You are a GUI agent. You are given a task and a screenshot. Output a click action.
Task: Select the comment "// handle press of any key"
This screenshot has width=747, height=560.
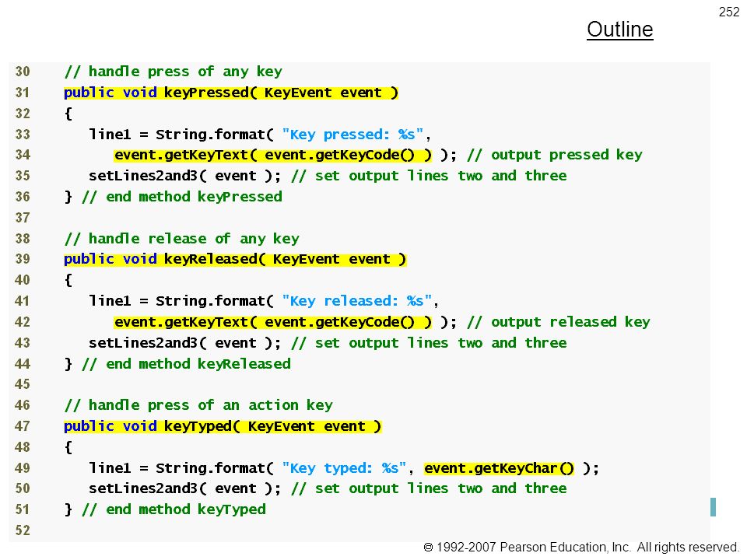[173, 72]
